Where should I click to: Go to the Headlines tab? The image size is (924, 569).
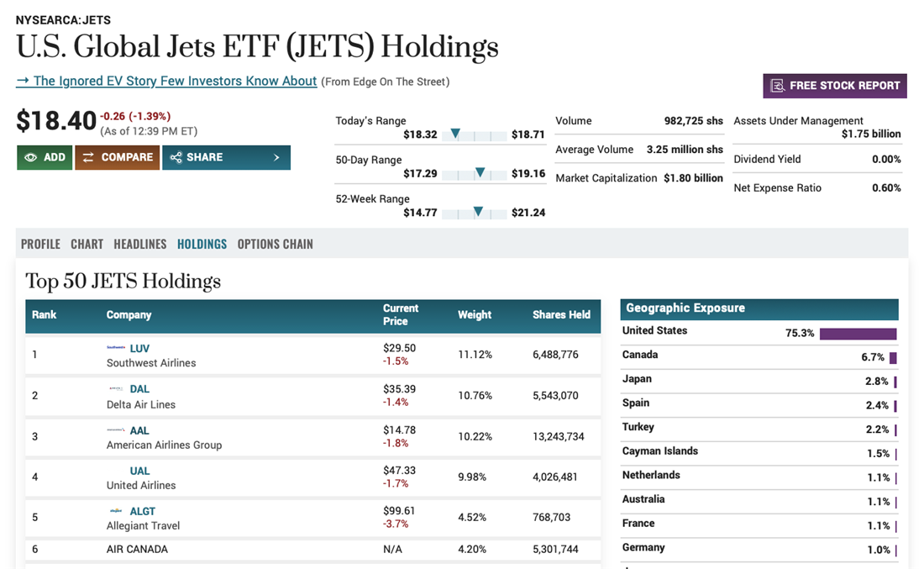140,244
